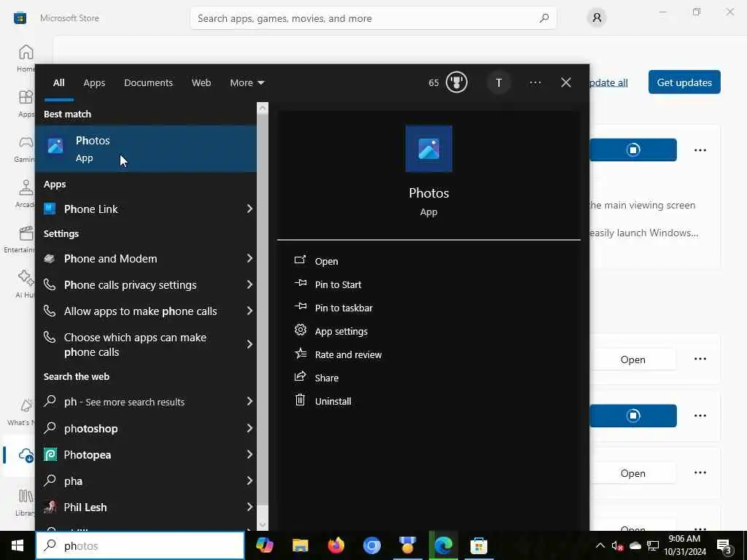Click the OneDrive cloud tray icon
Image resolution: width=747 pixels, height=560 pixels.
coord(635,545)
